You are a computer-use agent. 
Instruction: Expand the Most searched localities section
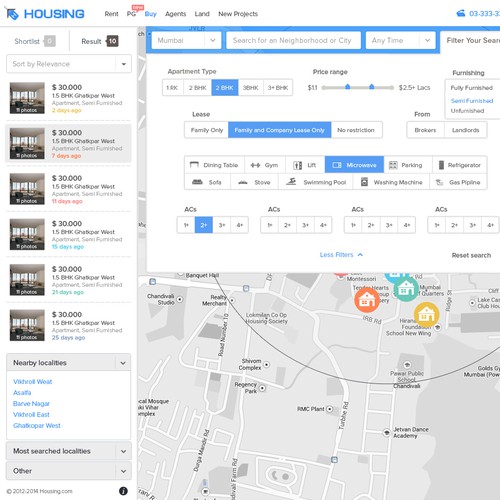69,451
